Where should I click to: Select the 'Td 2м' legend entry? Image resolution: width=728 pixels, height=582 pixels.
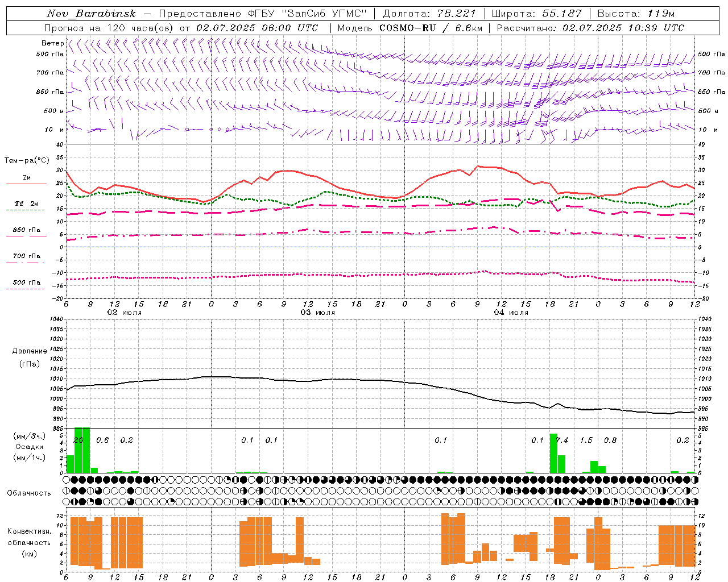coord(27,203)
